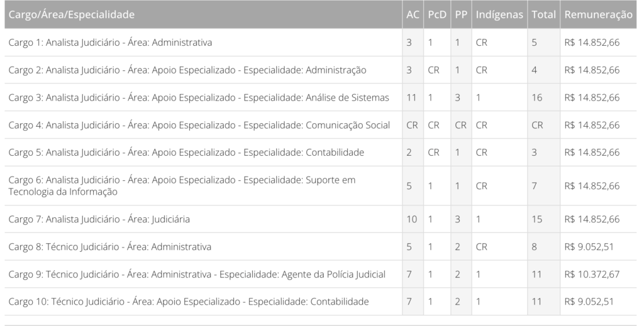Click the PcD column header

pos(436,14)
